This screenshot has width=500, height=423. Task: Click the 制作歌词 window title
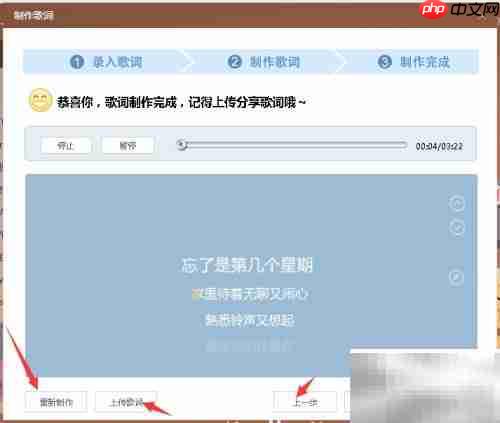click(34, 15)
